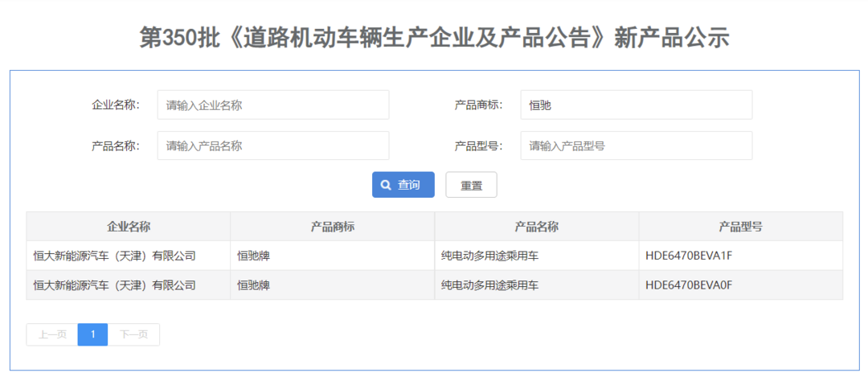The image size is (868, 381).
Task: Select the HDE6470BEVA1F model cell
Action: (689, 256)
